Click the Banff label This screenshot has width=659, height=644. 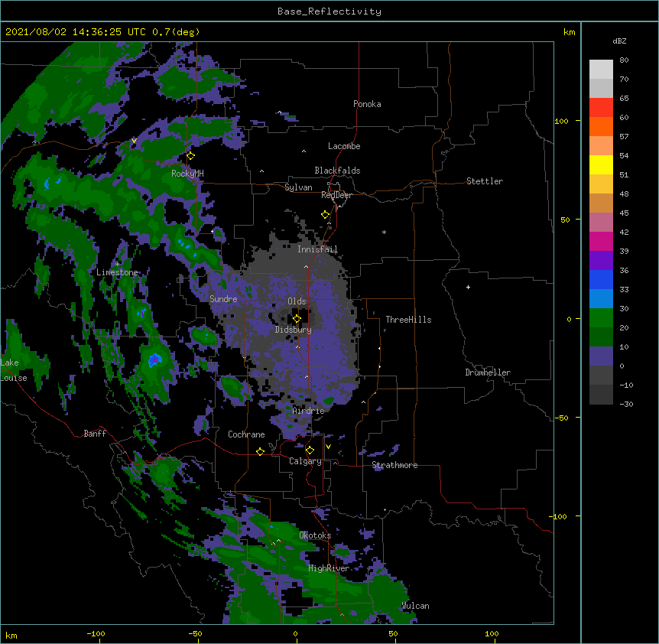pos(95,434)
